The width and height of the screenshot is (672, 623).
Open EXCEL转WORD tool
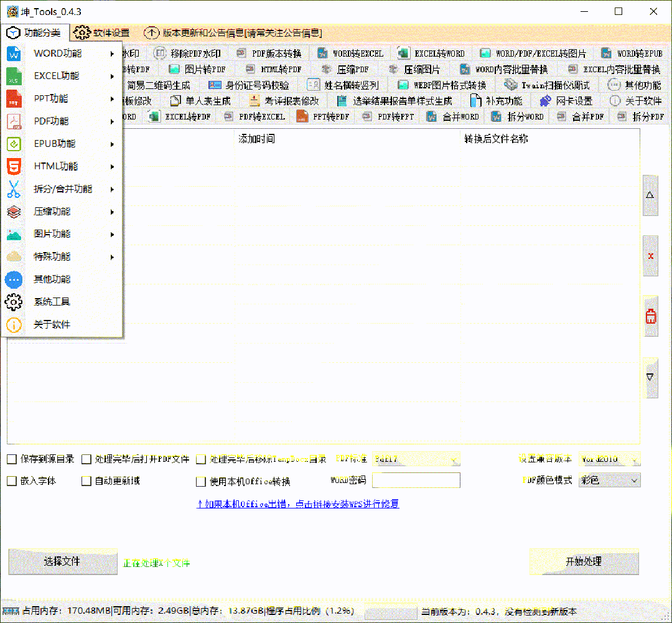(x=432, y=54)
